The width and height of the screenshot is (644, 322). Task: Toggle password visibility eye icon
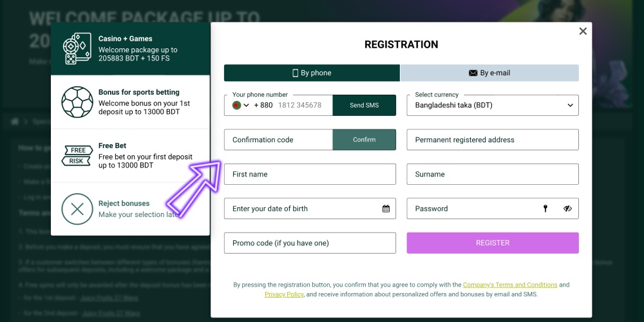[x=567, y=209]
